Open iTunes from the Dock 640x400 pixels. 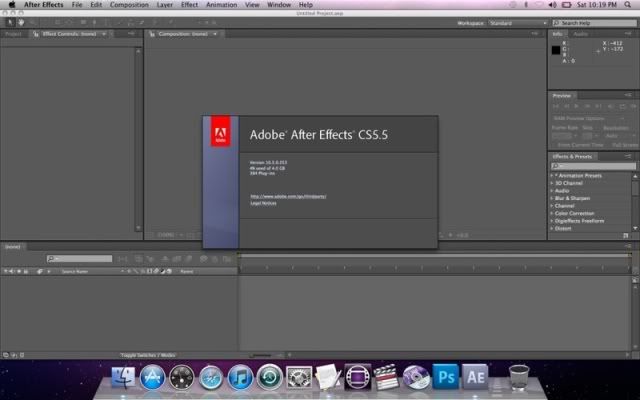tap(240, 377)
